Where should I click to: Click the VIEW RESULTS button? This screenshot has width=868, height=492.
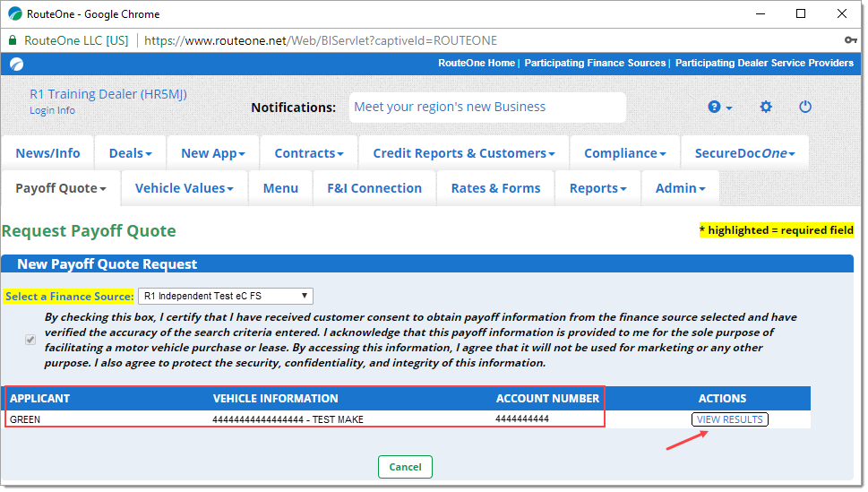730,419
